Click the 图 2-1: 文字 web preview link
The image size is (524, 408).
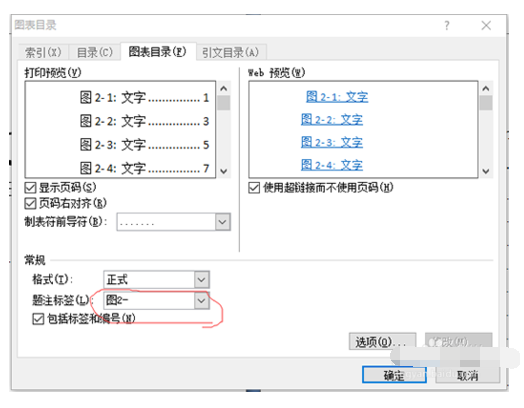point(337,97)
